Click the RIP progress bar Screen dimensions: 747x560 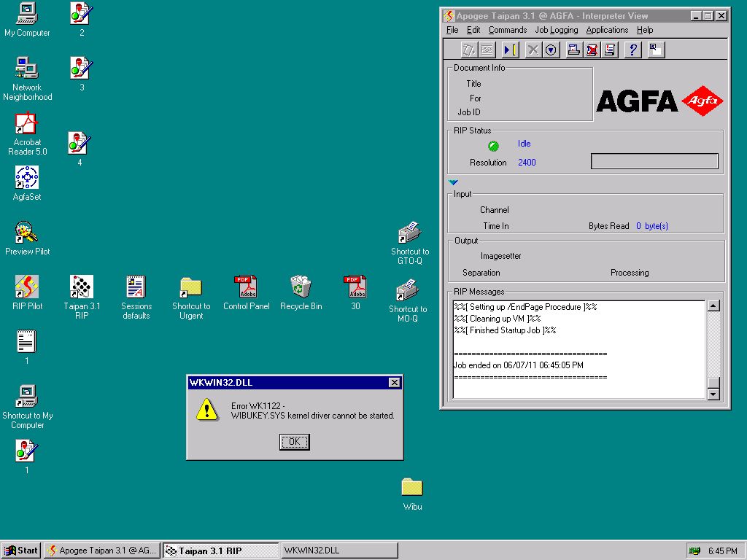pos(654,161)
